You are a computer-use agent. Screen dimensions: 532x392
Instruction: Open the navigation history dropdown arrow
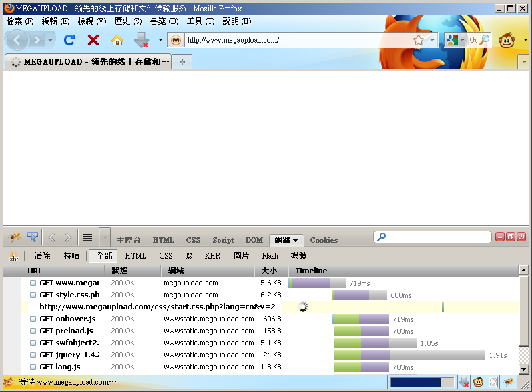[x=51, y=40]
